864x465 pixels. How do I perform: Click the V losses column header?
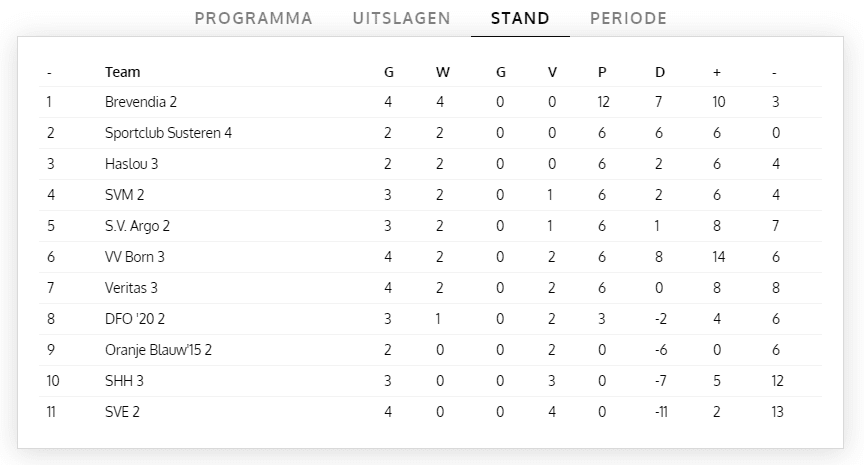[x=552, y=72]
